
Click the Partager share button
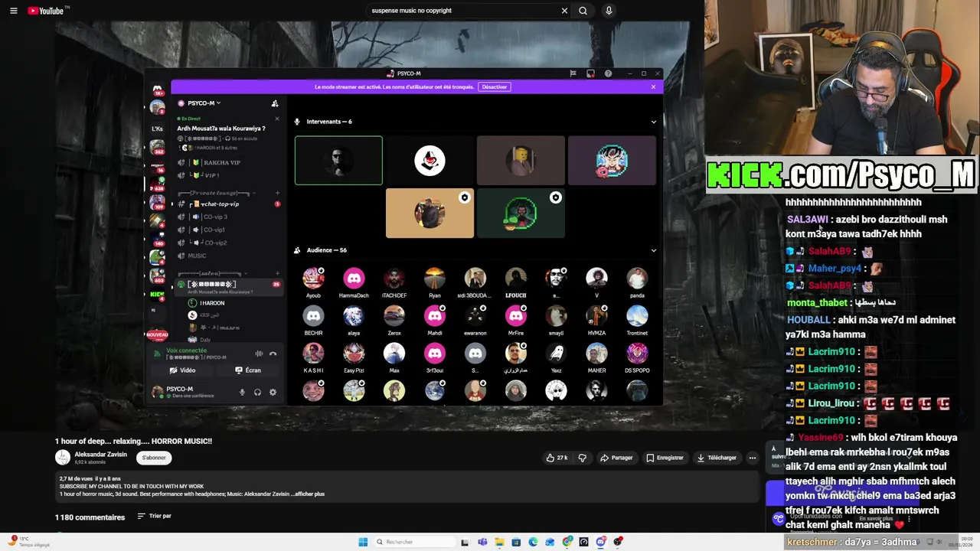[616, 458]
